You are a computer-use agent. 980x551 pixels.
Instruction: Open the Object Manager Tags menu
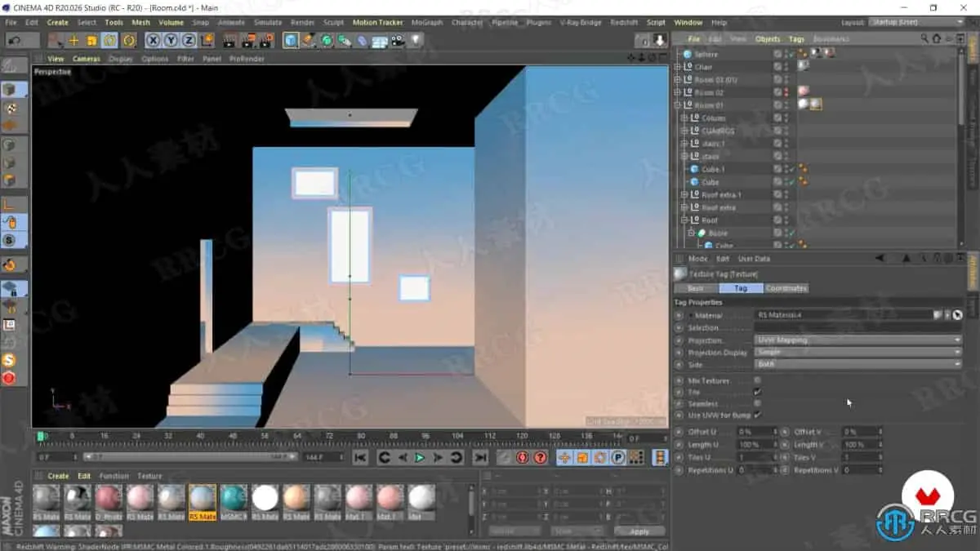click(796, 38)
